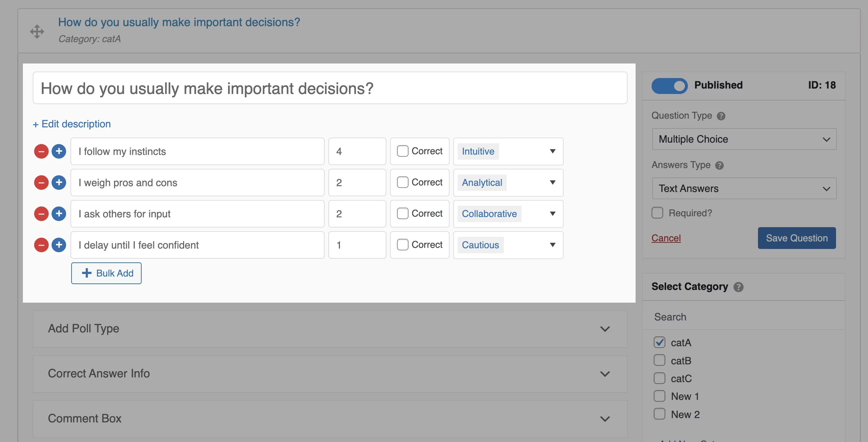
Task: Expand the Add Poll Type section
Action: pyautogui.click(x=330, y=329)
